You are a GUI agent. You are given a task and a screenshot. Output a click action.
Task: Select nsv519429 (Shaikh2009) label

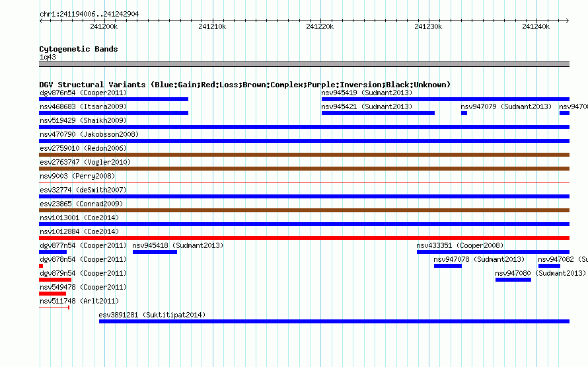tap(83, 120)
